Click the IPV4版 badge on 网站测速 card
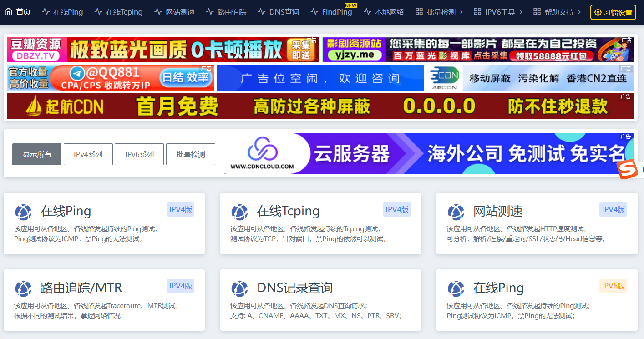The image size is (644, 339). [x=613, y=209]
